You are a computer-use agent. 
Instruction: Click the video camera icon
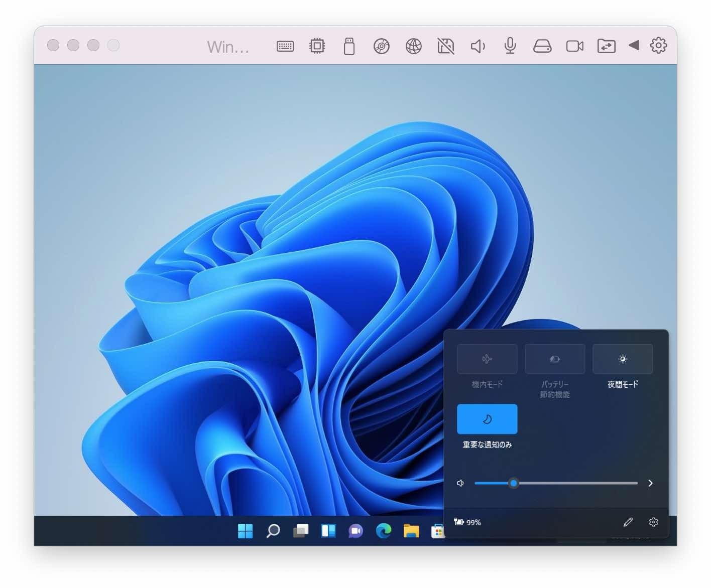point(574,46)
